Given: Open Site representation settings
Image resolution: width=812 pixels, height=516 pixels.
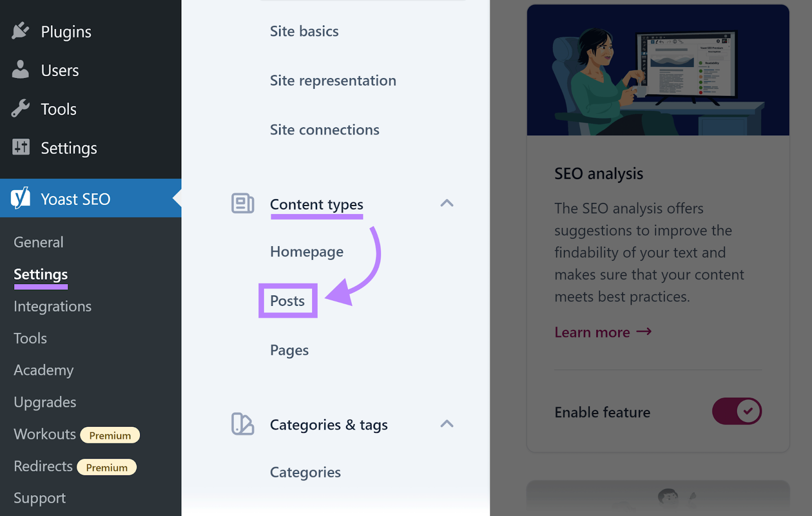Looking at the screenshot, I should coord(333,80).
